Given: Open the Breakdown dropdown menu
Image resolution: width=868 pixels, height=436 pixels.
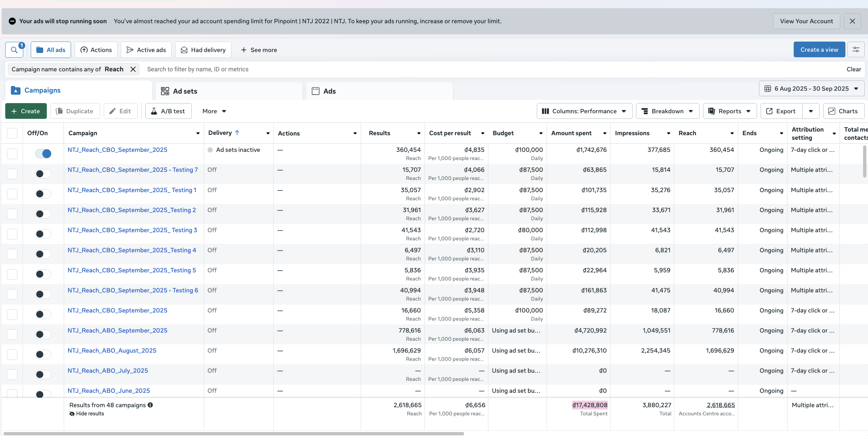Looking at the screenshot, I should (x=667, y=111).
